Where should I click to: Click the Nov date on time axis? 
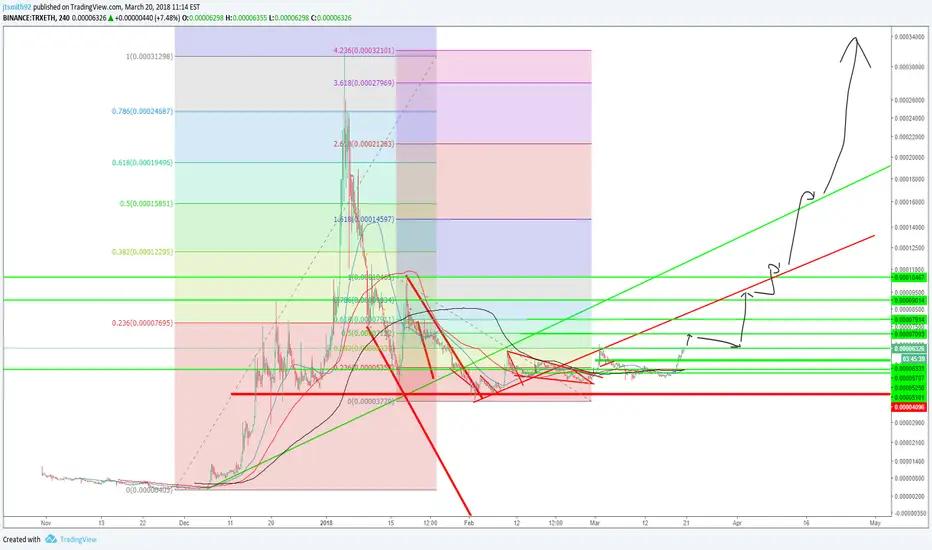coord(46,523)
